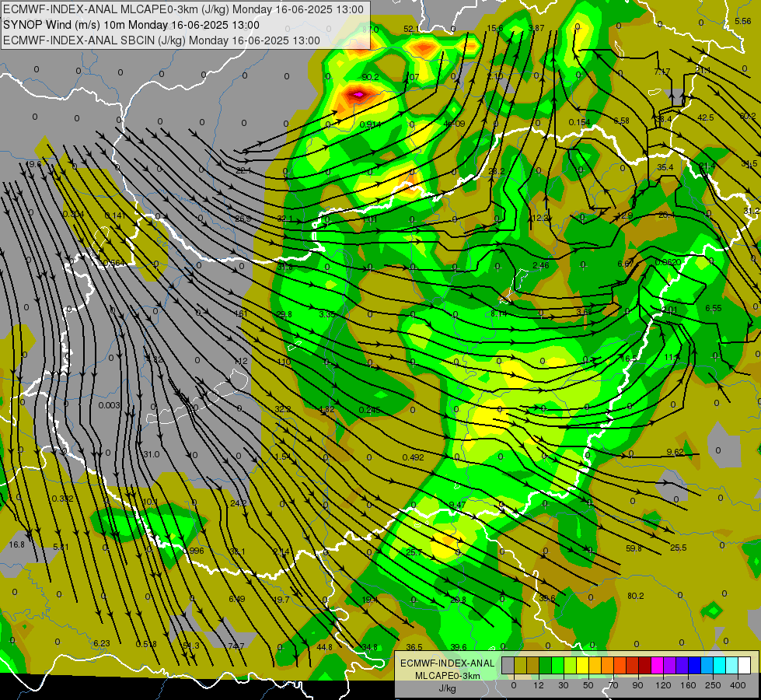Click the legend tick value '120'

(x=663, y=685)
